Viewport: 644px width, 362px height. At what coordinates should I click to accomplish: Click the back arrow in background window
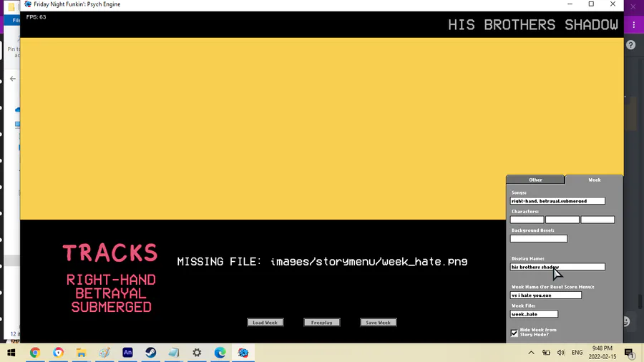pyautogui.click(x=13, y=79)
